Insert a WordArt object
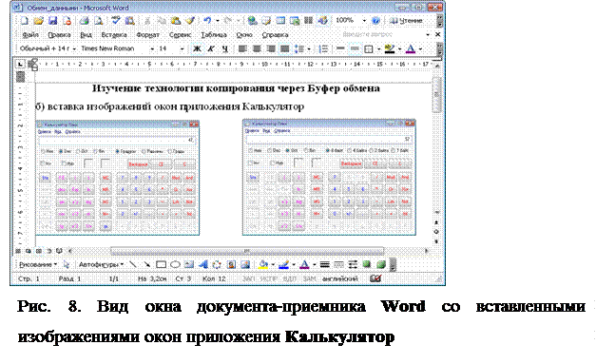The width and height of the screenshot is (596, 364). pyautogui.click(x=203, y=264)
